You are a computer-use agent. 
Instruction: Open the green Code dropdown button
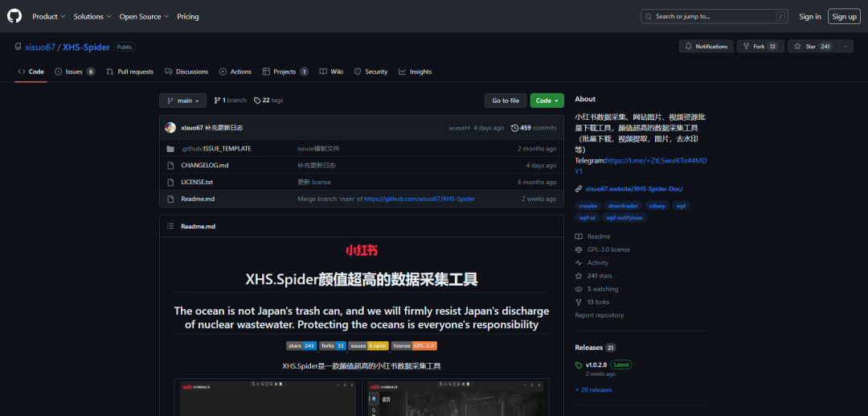pyautogui.click(x=547, y=101)
